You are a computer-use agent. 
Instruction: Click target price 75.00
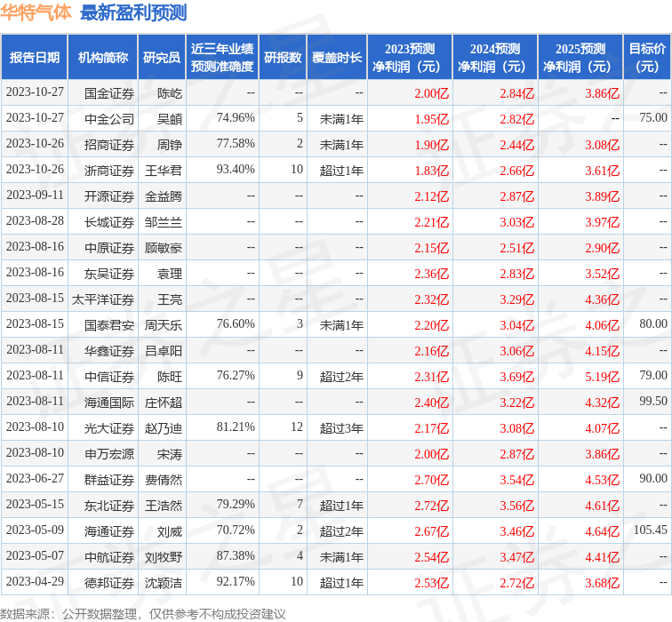tap(653, 118)
